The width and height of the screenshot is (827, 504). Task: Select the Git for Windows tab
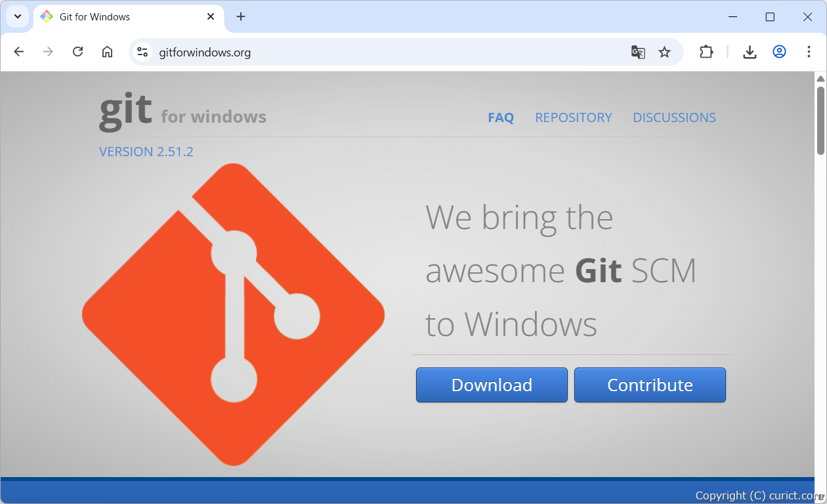point(118,17)
